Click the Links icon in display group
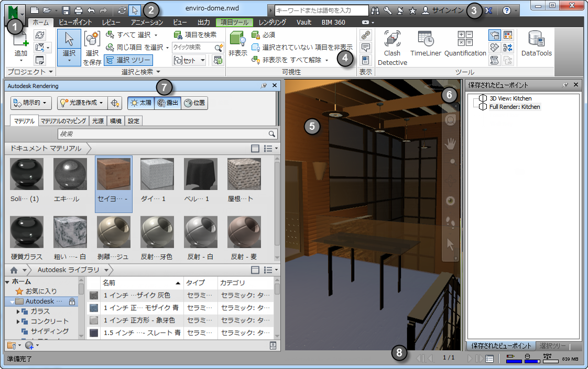 click(x=365, y=35)
